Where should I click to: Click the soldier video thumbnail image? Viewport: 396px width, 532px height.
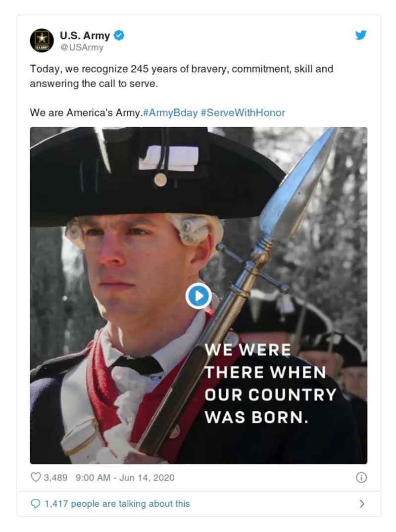pos(198,295)
